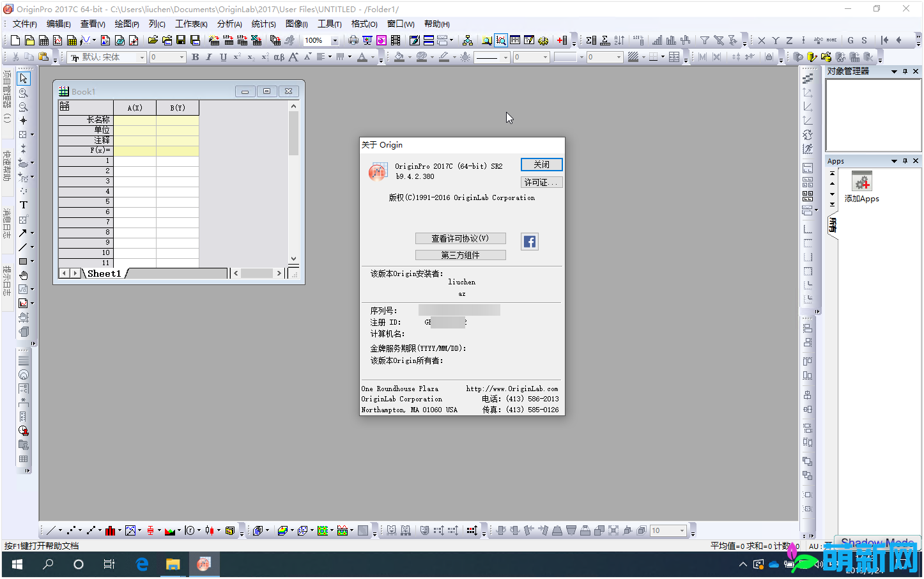Open the 文件(F) menu

25,24
